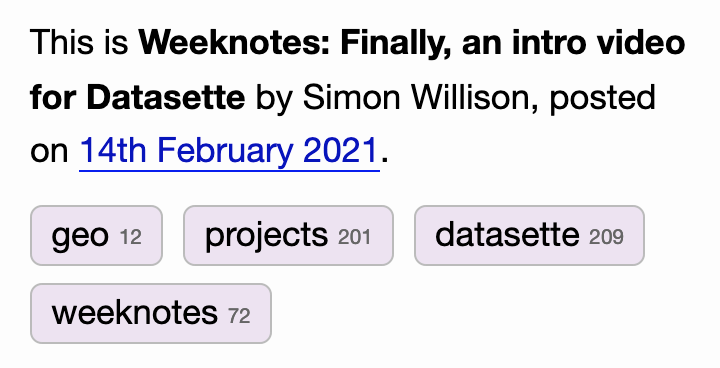
Task: Select the geo tag
Action: coord(96,235)
